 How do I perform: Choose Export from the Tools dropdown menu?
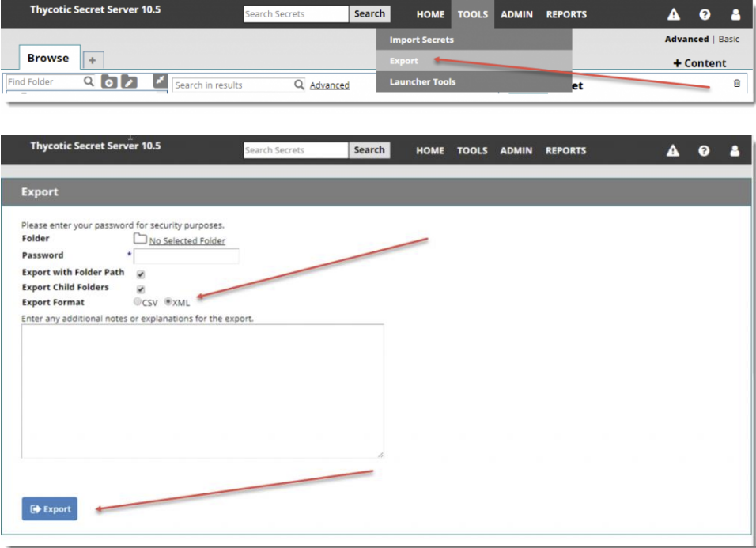click(x=474, y=61)
